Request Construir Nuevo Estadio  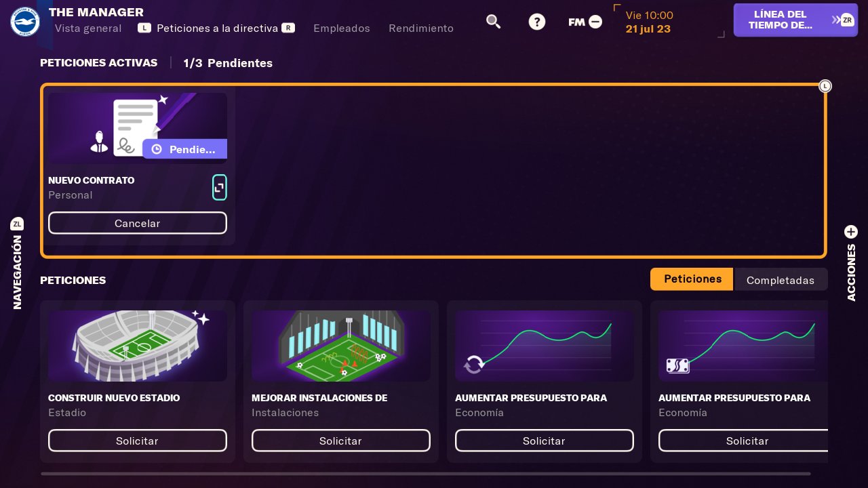[x=138, y=441]
